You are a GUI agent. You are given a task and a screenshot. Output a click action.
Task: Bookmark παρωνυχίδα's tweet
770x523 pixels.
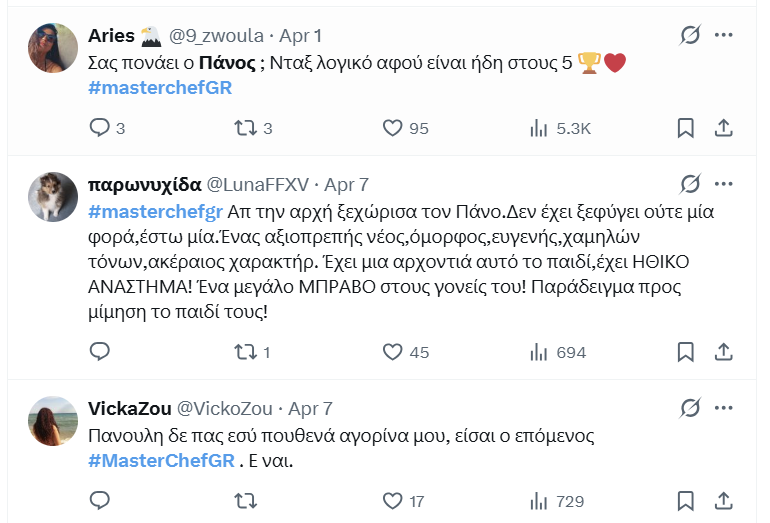tap(686, 352)
